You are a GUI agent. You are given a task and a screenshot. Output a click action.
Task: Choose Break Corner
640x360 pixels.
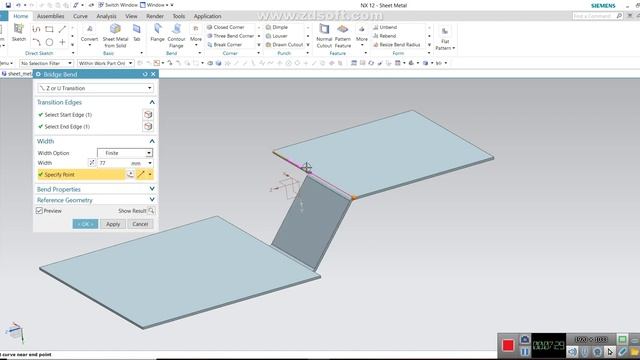(x=224, y=44)
